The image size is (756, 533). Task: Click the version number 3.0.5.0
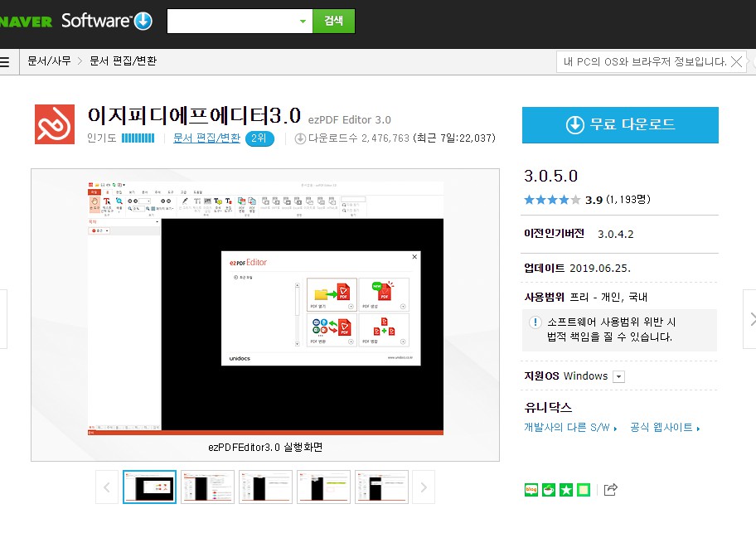[x=551, y=176]
